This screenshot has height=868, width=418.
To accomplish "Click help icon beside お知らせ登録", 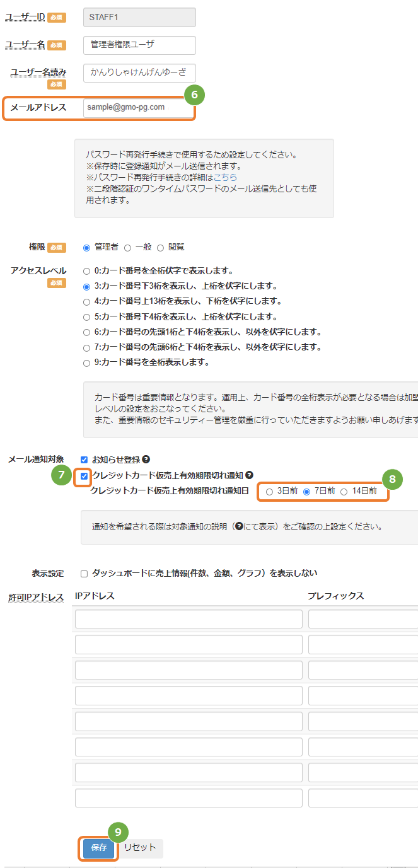I will (x=146, y=460).
